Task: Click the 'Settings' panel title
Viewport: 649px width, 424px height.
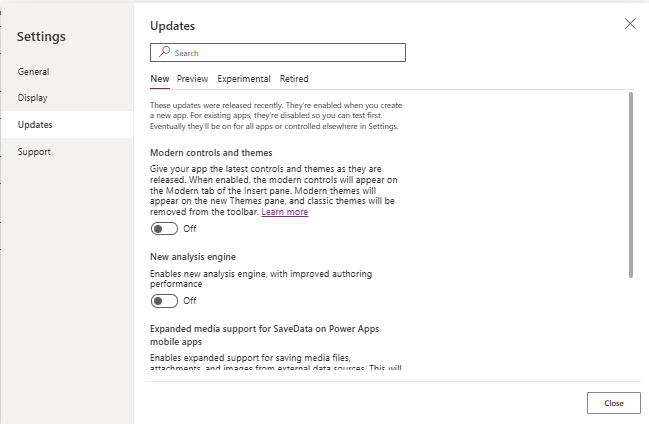Action: [x=41, y=36]
